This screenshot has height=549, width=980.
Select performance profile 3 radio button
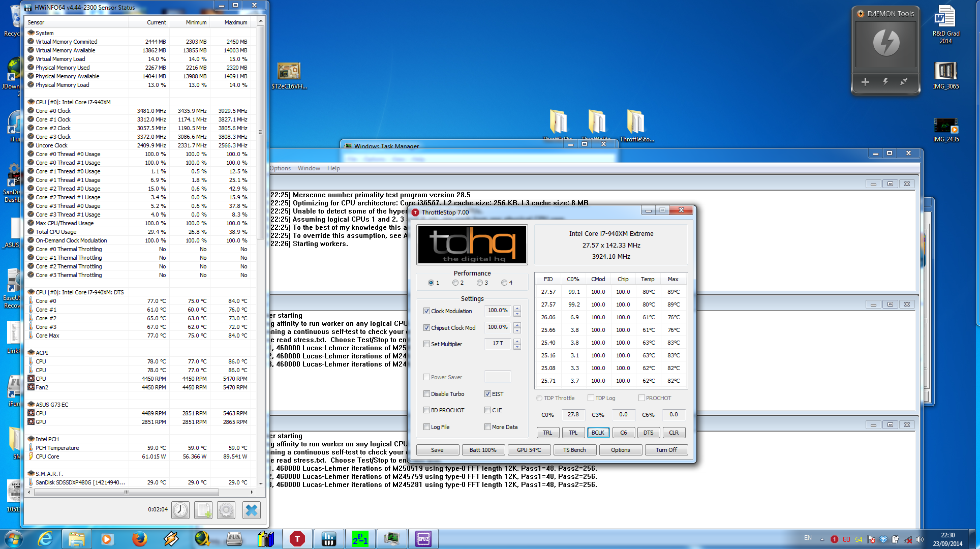pyautogui.click(x=480, y=283)
